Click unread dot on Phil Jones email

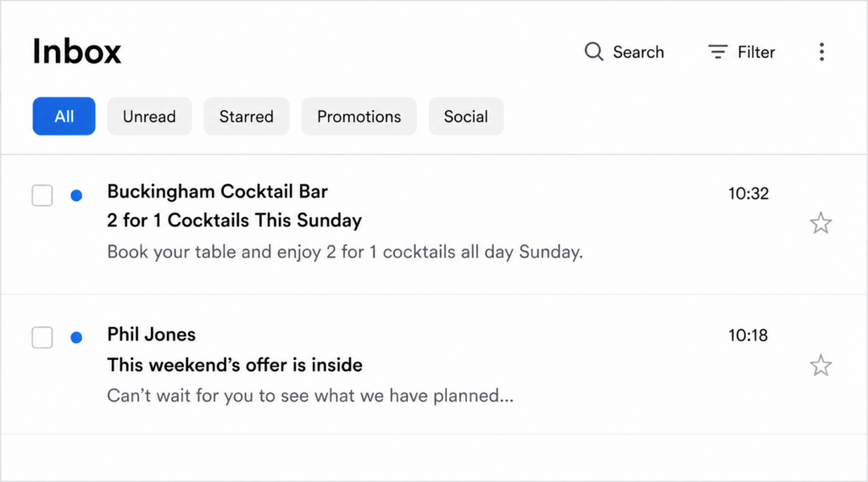point(76,337)
